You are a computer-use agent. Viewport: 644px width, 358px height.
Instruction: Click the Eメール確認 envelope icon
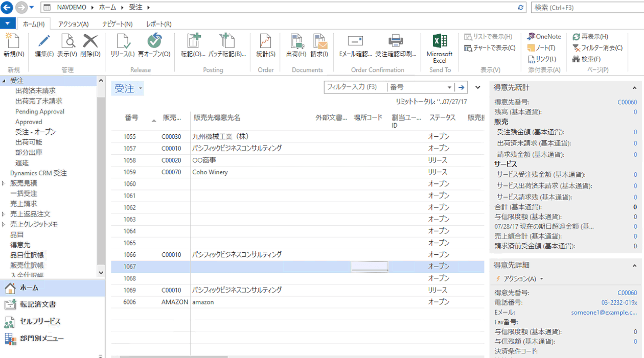click(x=355, y=41)
